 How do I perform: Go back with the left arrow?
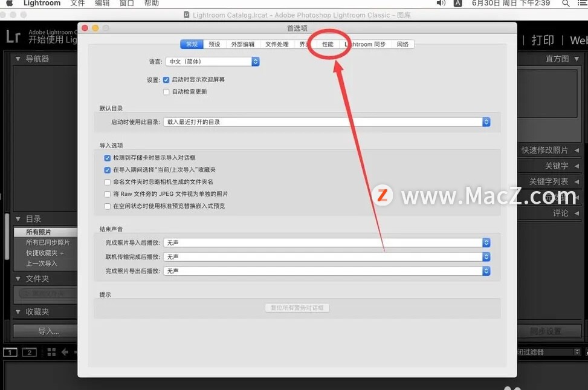(x=65, y=352)
